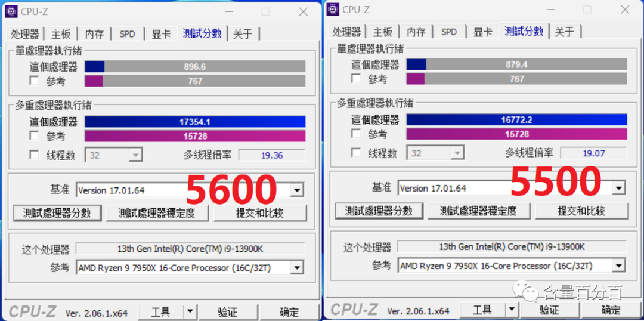
Task: Open 显卡 tab in left CPU-Z window
Action: (162, 33)
